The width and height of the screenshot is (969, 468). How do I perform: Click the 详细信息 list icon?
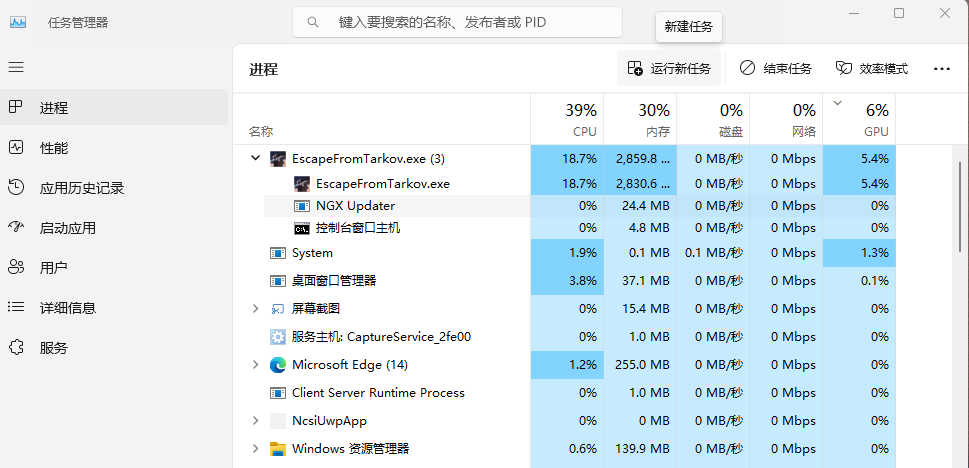pyautogui.click(x=16, y=307)
